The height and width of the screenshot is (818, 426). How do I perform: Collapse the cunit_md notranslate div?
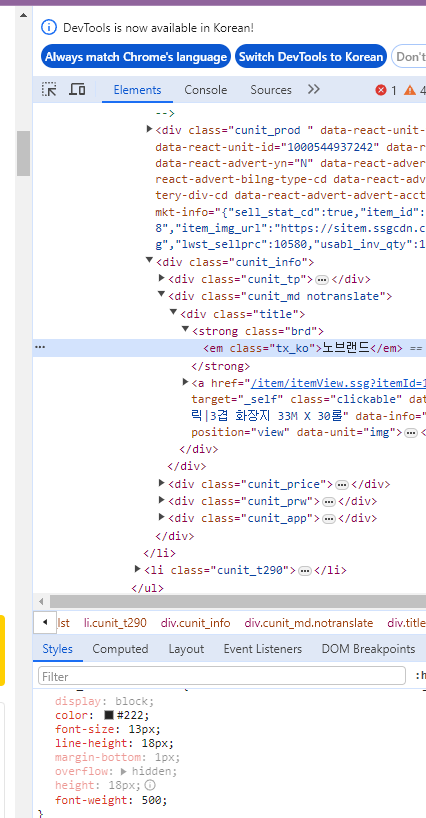(162, 295)
